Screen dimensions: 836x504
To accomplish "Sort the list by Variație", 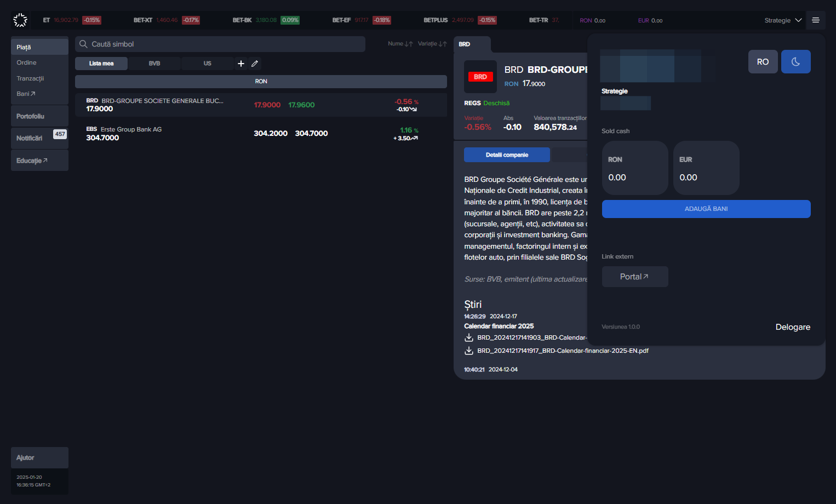I will click(432, 44).
